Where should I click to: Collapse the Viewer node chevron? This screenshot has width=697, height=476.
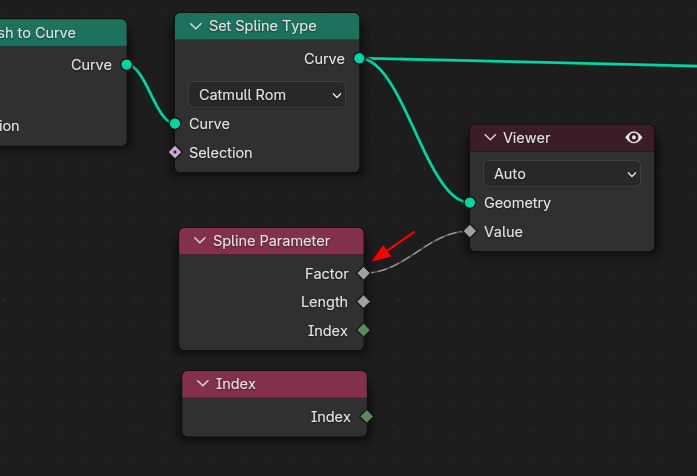(490, 137)
